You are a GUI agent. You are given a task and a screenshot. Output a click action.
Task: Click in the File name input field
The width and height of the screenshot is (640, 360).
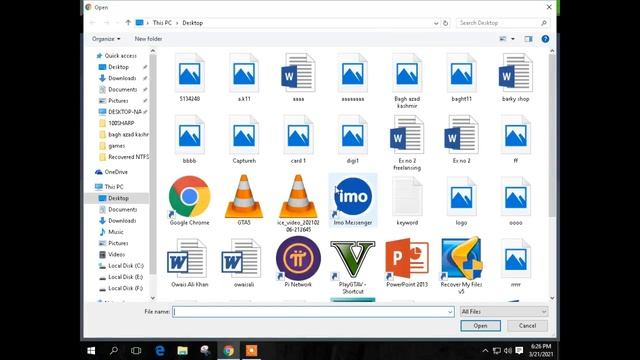(x=313, y=312)
